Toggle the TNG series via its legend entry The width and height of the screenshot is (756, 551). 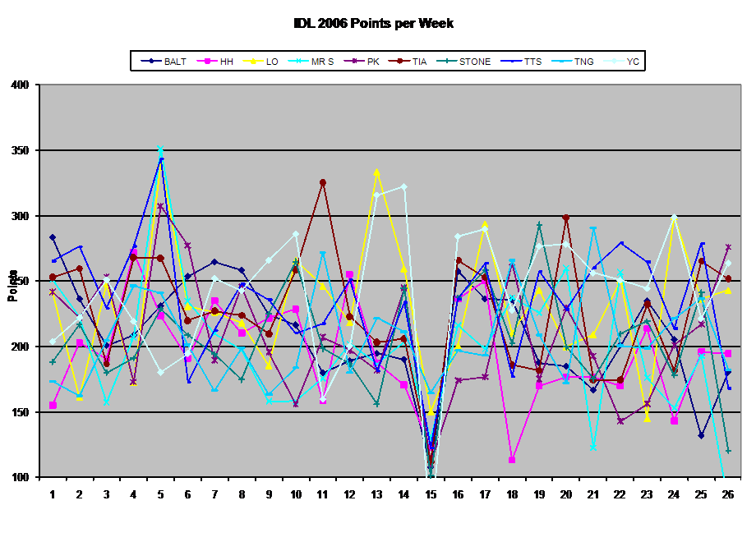tap(575, 61)
